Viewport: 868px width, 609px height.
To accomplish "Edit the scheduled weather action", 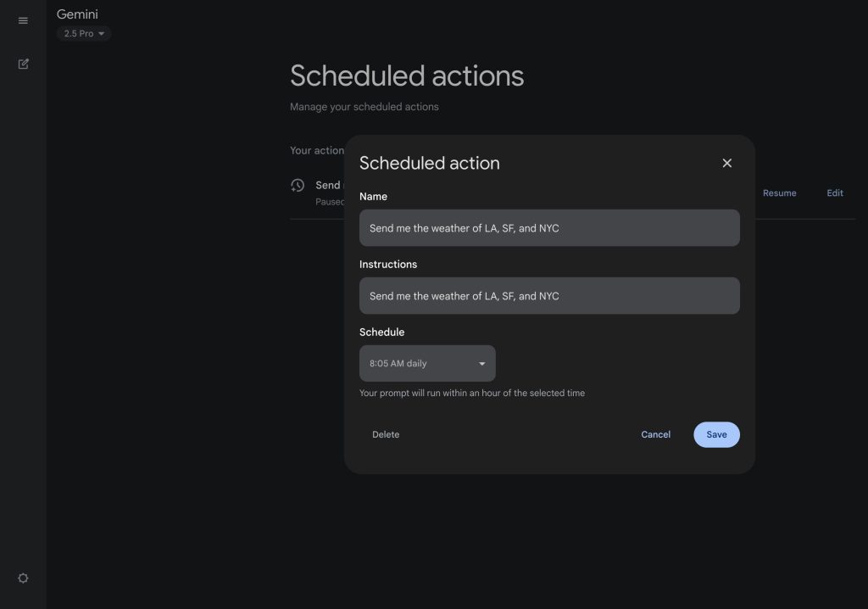I will [x=834, y=193].
